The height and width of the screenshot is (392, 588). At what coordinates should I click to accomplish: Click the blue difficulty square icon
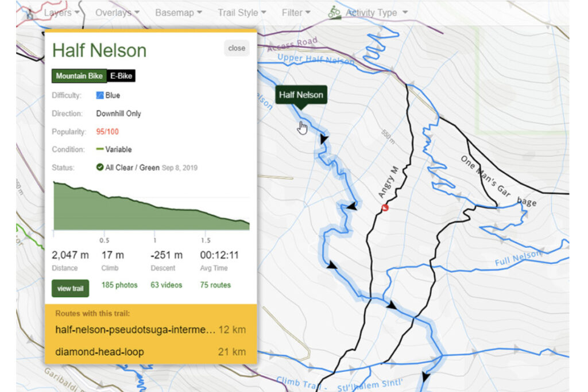pyautogui.click(x=100, y=95)
